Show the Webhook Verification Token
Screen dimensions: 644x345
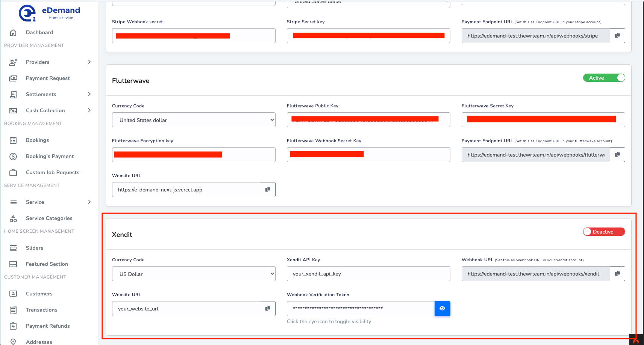point(442,308)
